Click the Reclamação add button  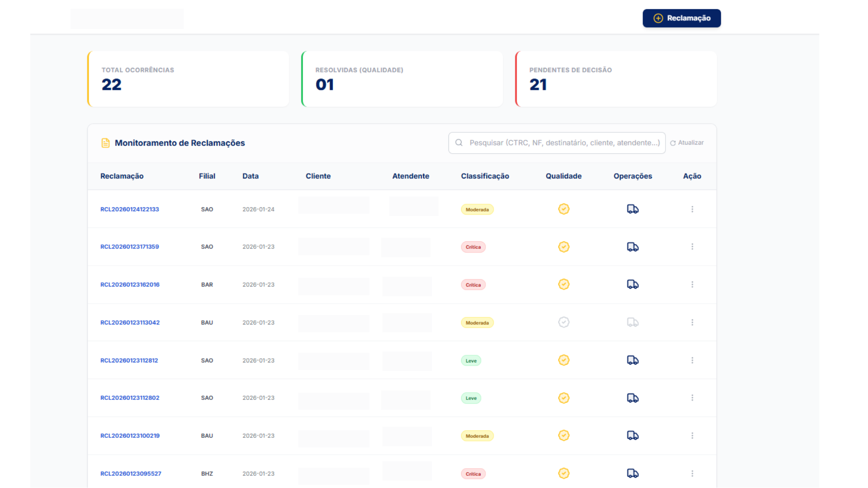point(681,19)
